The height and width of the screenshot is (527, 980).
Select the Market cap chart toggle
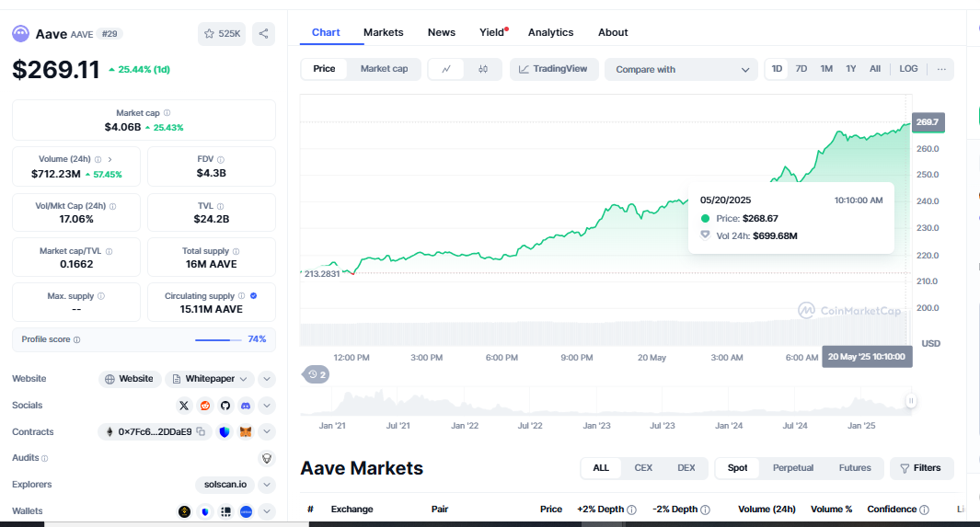tap(384, 69)
